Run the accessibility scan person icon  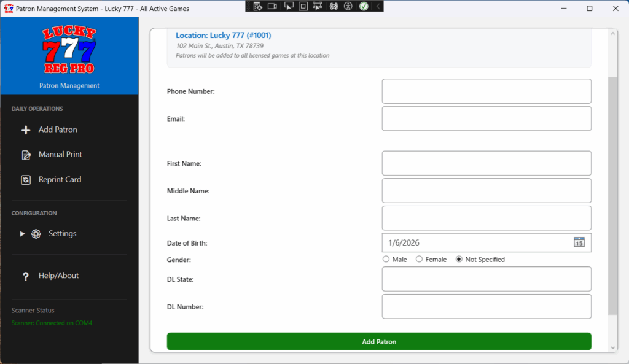click(348, 6)
